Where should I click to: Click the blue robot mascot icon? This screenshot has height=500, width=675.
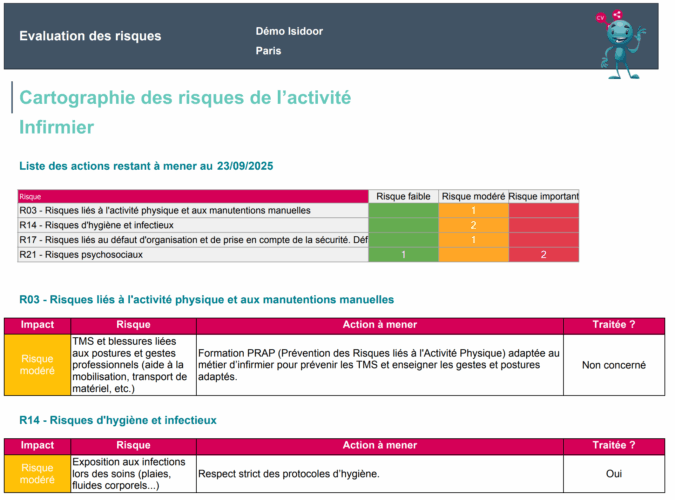click(624, 44)
